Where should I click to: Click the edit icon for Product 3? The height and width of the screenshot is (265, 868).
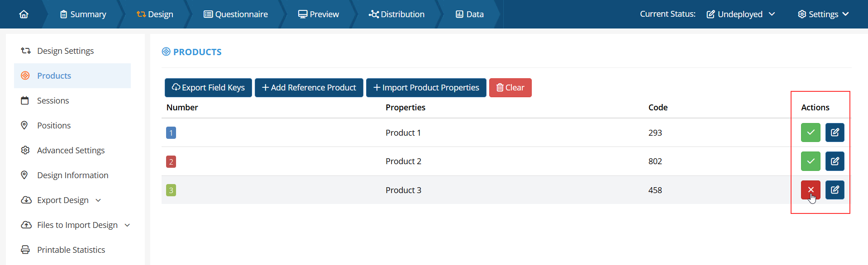(835, 190)
